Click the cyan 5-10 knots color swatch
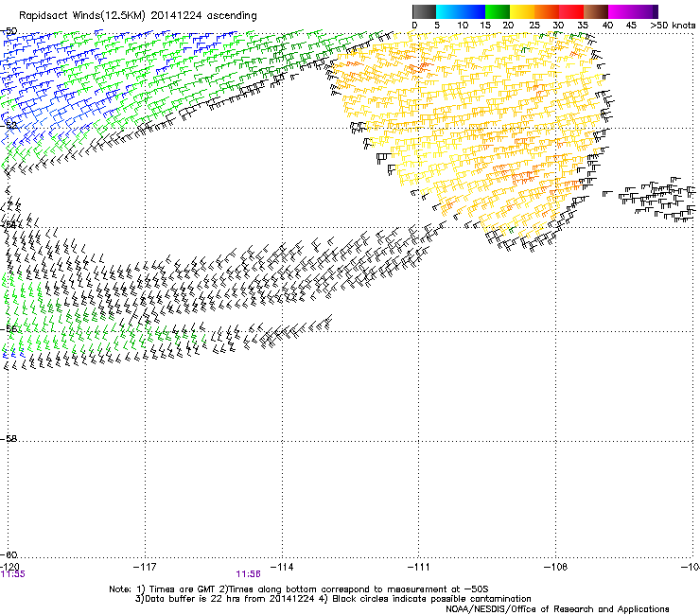This screenshot has width=700, height=615. tap(448, 11)
